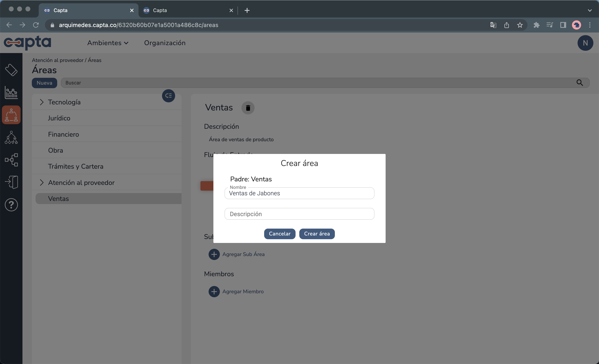
Task: Bookmark page with the star icon
Action: tap(520, 25)
